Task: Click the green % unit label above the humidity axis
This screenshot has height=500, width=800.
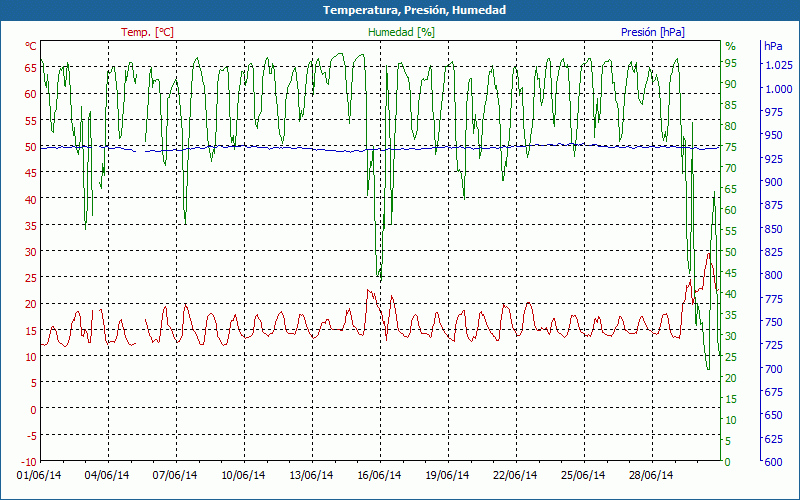Action: coord(730,46)
